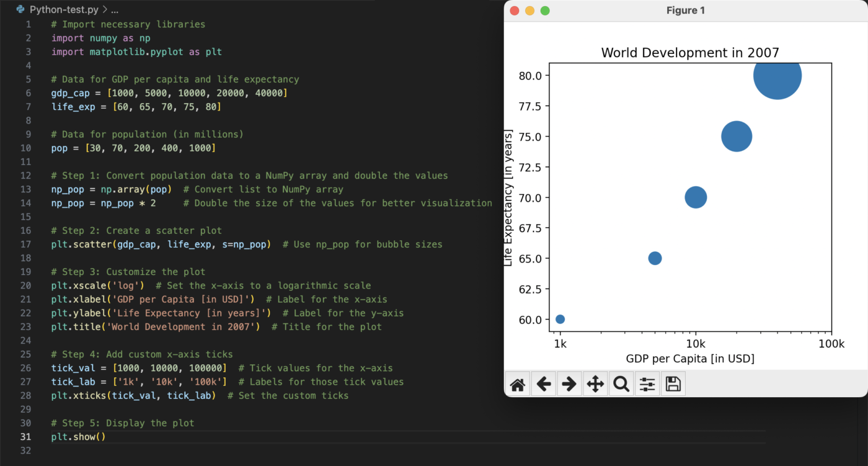Select Python-test.py in the breadcrumb
This screenshot has height=466, width=868.
tap(64, 10)
